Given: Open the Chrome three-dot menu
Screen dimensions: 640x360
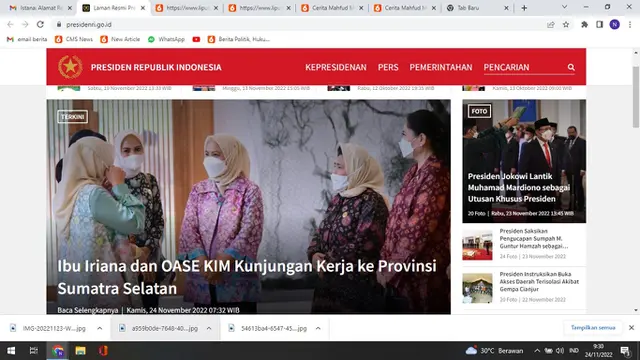Looking at the screenshot, I should click(x=630, y=24).
